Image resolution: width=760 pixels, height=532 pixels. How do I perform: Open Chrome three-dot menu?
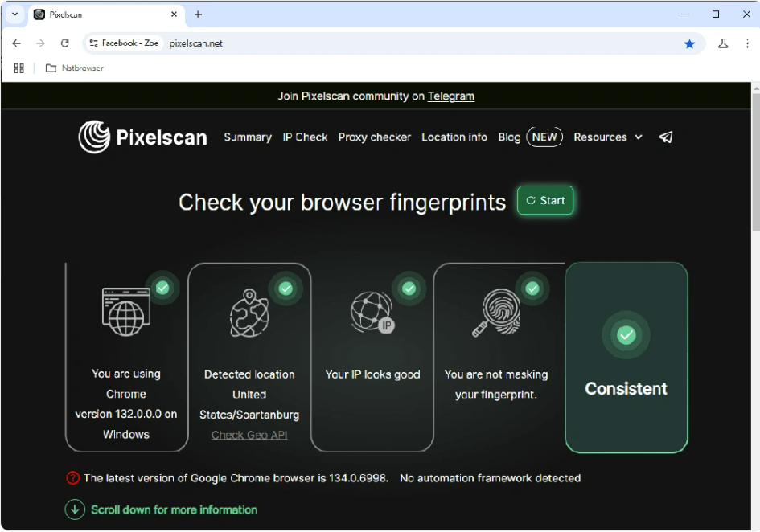[x=747, y=43]
